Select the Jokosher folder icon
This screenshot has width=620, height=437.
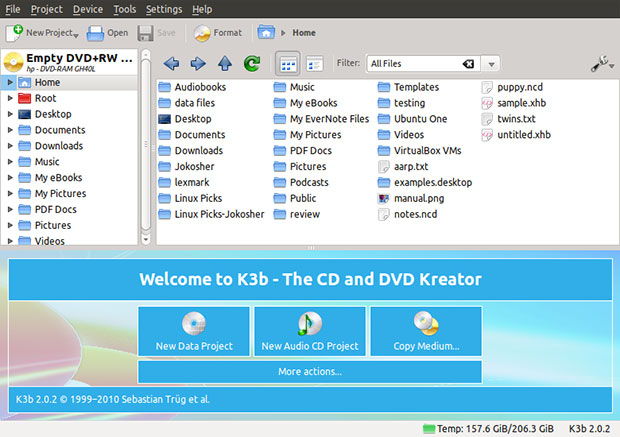click(164, 166)
